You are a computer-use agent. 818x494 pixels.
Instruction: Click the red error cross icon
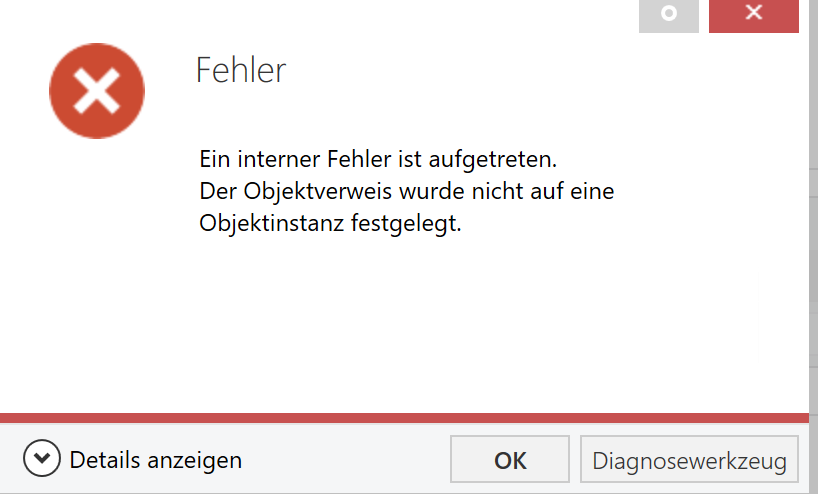(97, 91)
